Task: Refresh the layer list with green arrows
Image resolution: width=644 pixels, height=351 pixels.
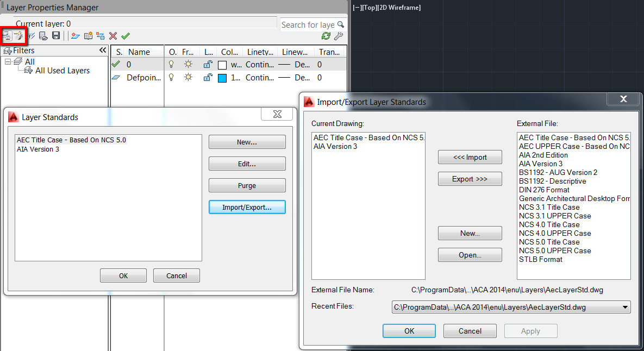Action: point(326,36)
